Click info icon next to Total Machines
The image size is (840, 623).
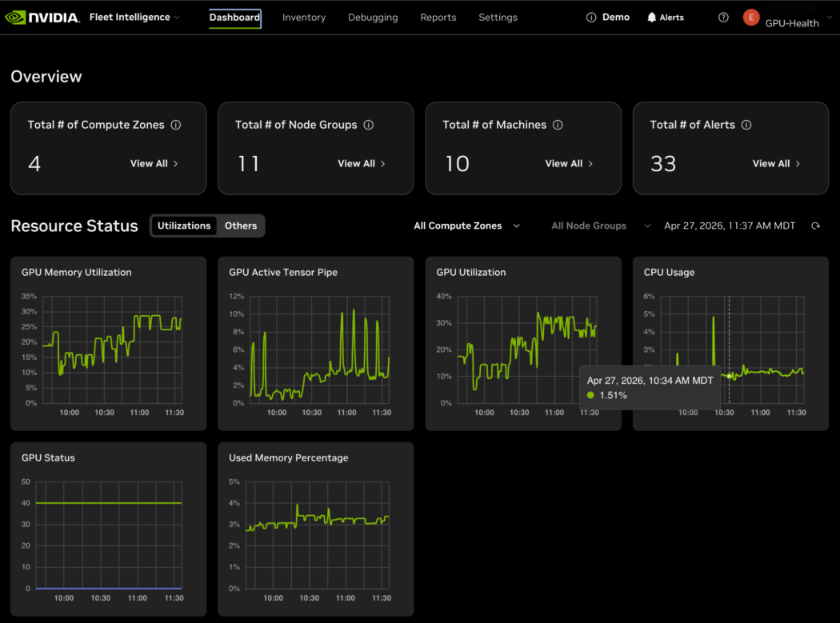[x=558, y=125]
